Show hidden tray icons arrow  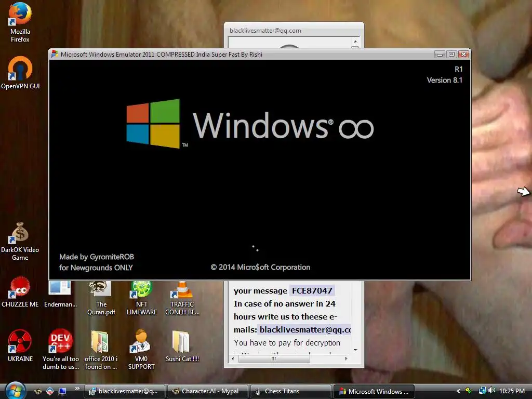pyautogui.click(x=458, y=391)
